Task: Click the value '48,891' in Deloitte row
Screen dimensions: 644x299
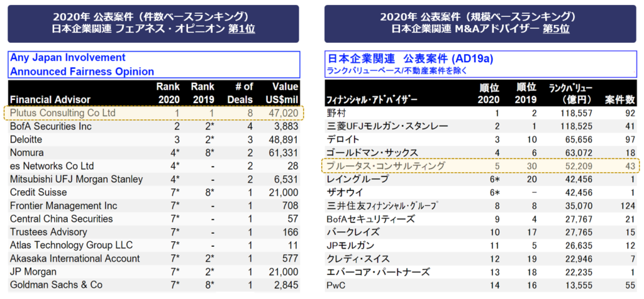Action: tap(285, 139)
